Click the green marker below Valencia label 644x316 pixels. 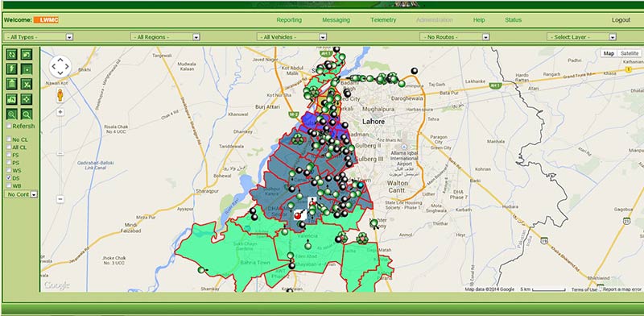(308, 246)
